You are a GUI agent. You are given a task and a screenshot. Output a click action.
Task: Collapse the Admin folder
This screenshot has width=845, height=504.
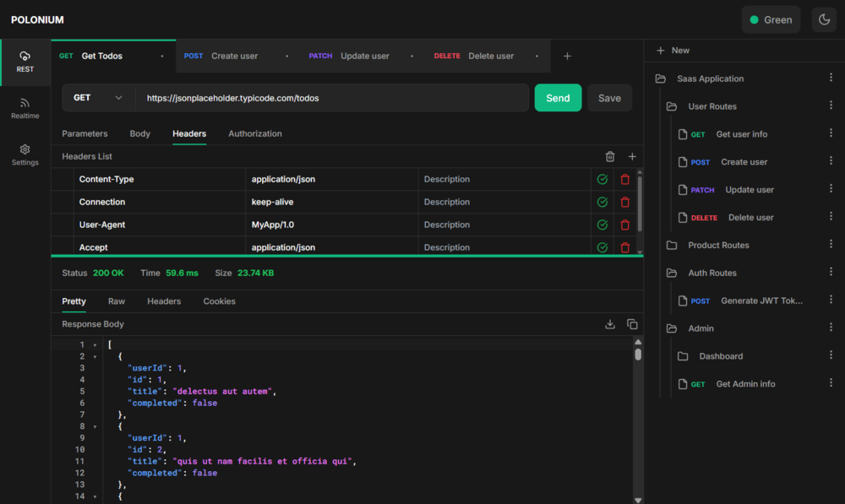tap(672, 328)
